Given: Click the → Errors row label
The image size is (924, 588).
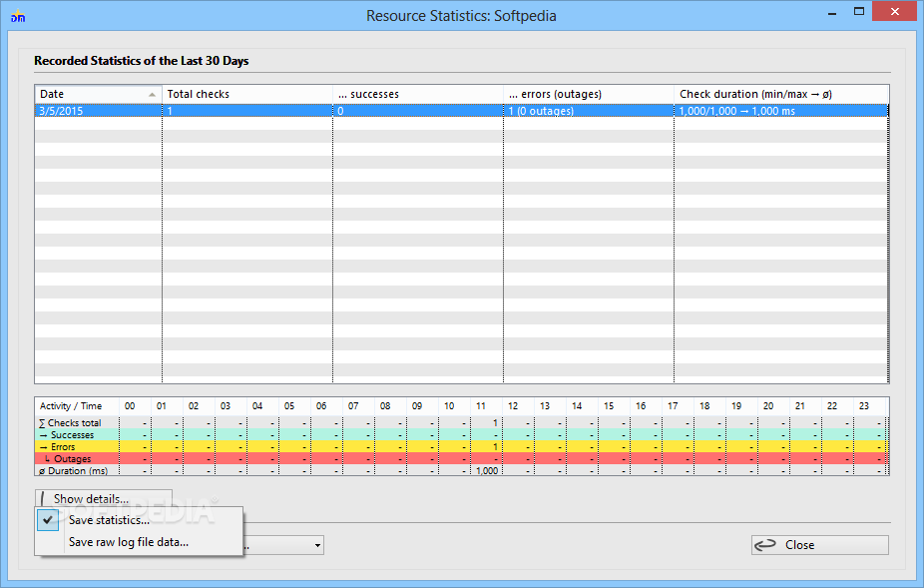Looking at the screenshot, I should click(x=58, y=447).
